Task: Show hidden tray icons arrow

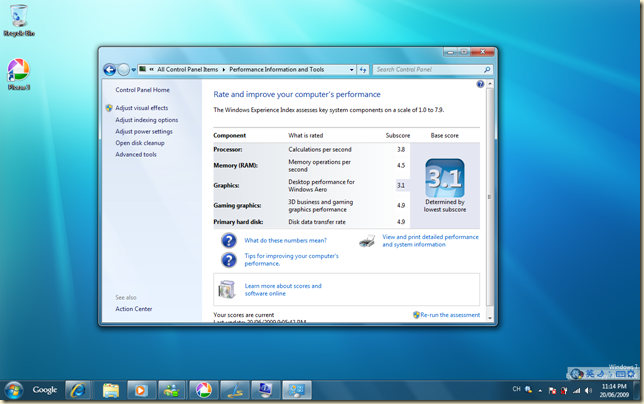Action: (x=540, y=391)
